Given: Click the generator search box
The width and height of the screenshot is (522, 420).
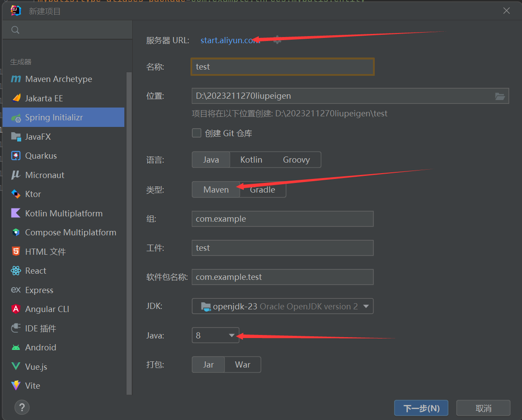Looking at the screenshot, I should coord(67,30).
